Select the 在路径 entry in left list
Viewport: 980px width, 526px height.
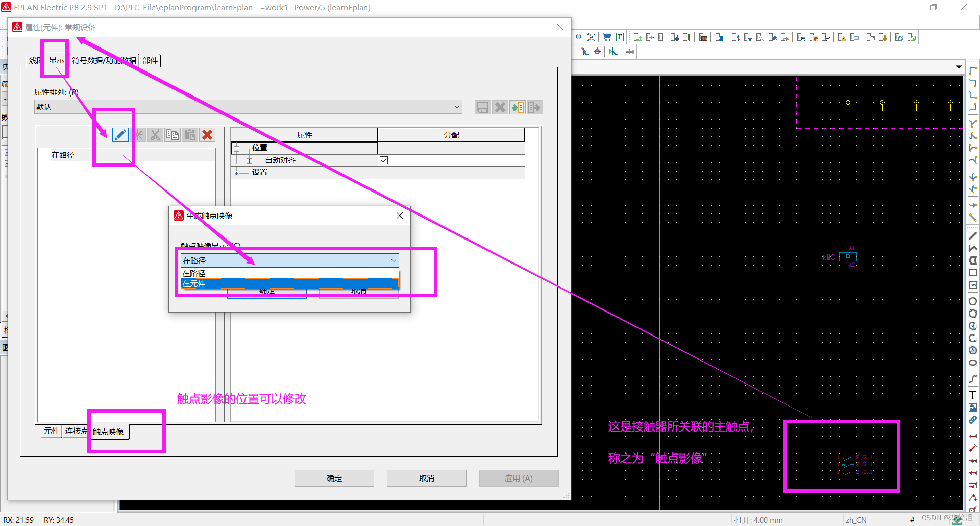(x=63, y=155)
